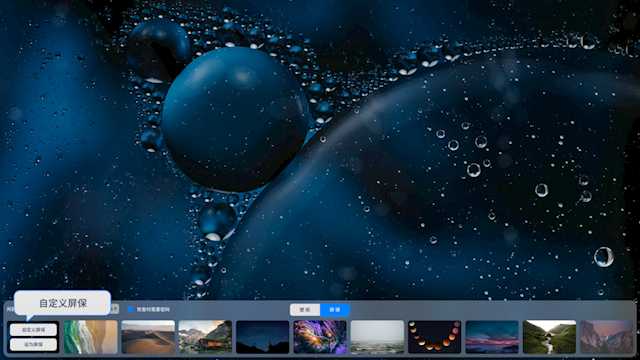This screenshot has width=640, height=360.
Task: Select the desert sand dunes thumbnail
Action: click(x=148, y=337)
